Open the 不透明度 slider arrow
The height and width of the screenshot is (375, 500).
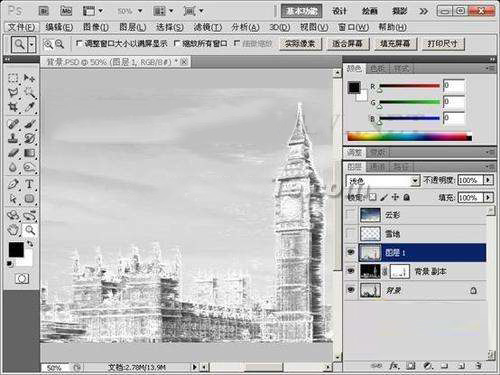488,180
